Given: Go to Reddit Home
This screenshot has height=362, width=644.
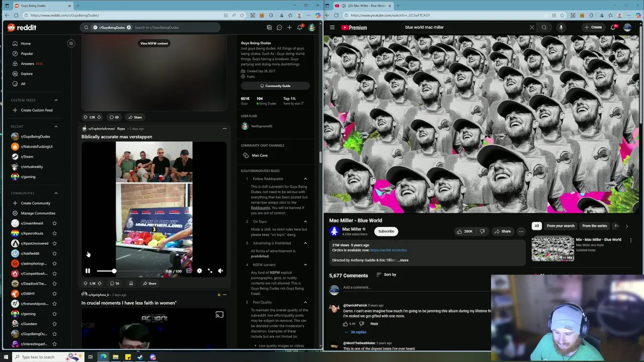Looking at the screenshot, I should pyautogui.click(x=25, y=44).
